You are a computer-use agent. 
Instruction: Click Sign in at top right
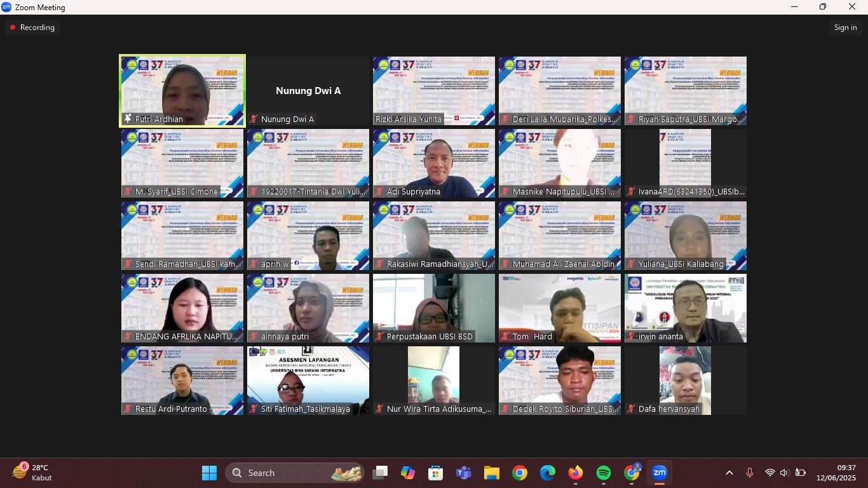click(845, 27)
